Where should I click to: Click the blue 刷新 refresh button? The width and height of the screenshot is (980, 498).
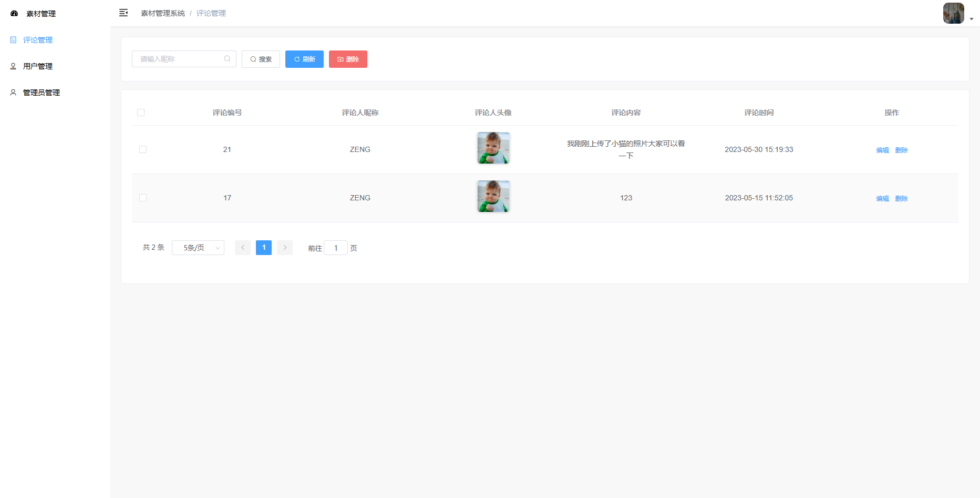coord(304,59)
